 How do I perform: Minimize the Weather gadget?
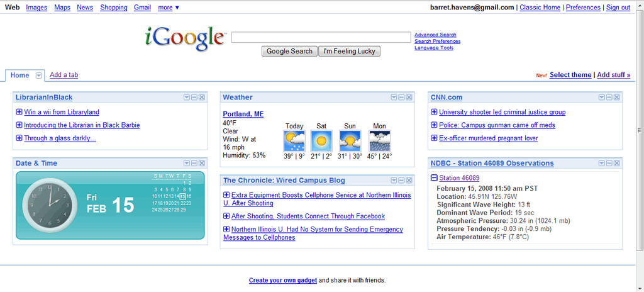coord(401,98)
